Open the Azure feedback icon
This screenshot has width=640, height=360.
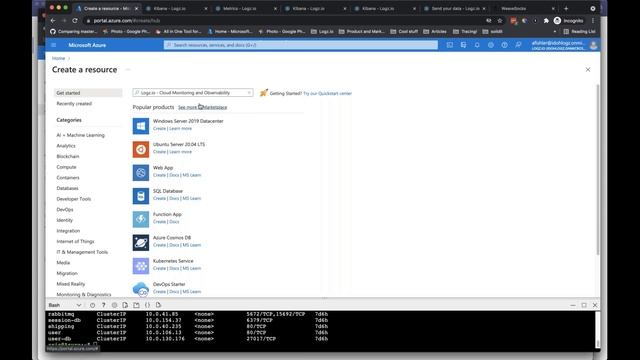(518, 45)
